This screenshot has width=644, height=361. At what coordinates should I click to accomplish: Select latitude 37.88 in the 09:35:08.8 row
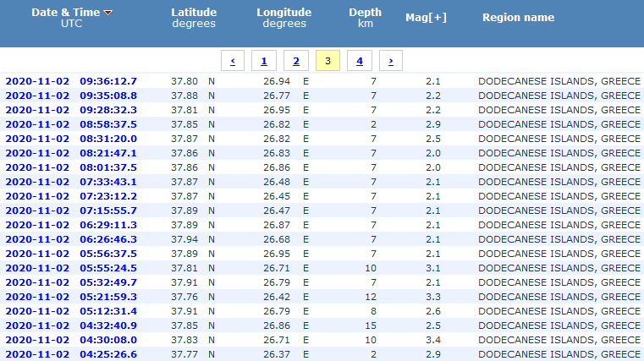pyautogui.click(x=184, y=96)
